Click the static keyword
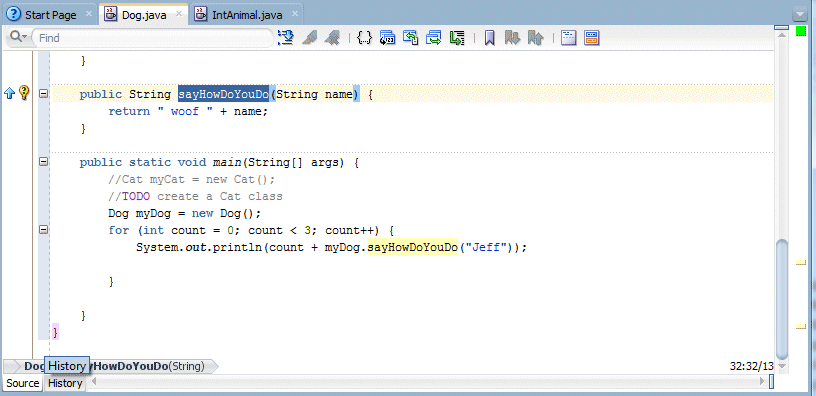 pos(149,162)
